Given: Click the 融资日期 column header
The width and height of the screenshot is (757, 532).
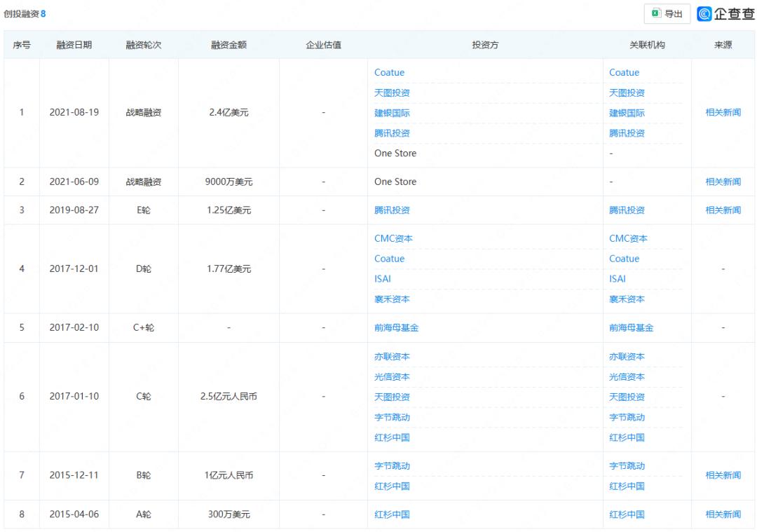Looking at the screenshot, I should coord(74,45).
